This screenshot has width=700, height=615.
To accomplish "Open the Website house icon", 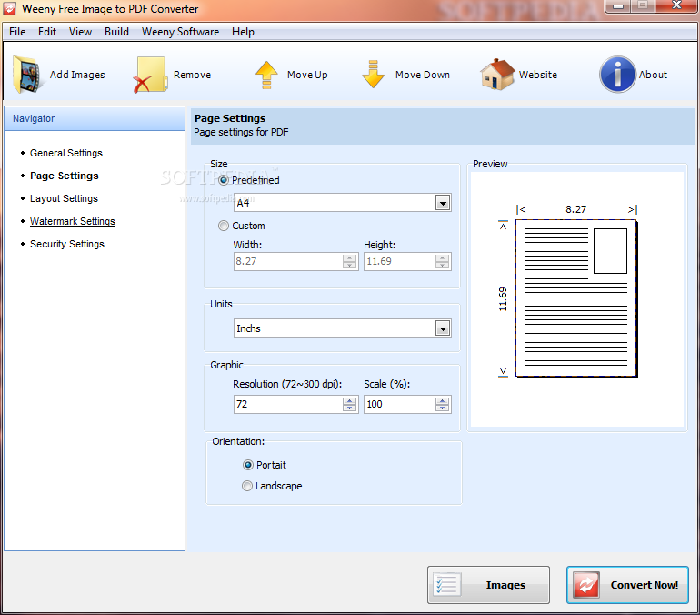I will click(498, 75).
